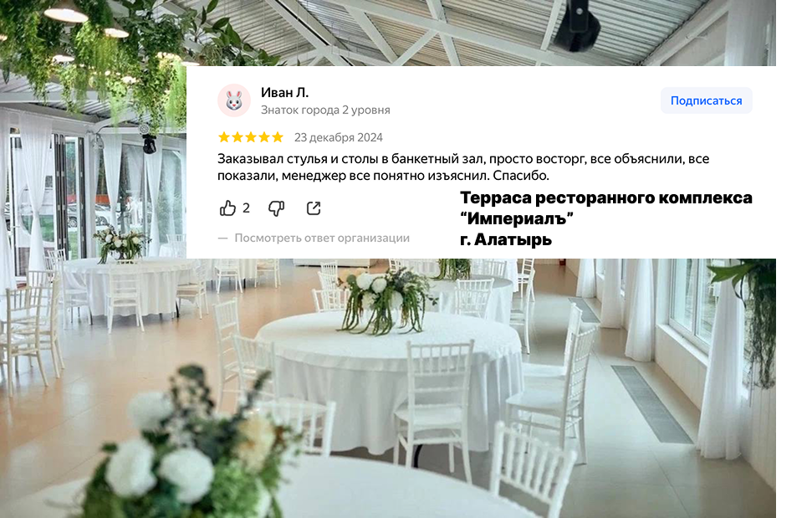This screenshot has width=812, height=518.
Task: Click the thumbs-down dislike icon
Action: [x=276, y=208]
